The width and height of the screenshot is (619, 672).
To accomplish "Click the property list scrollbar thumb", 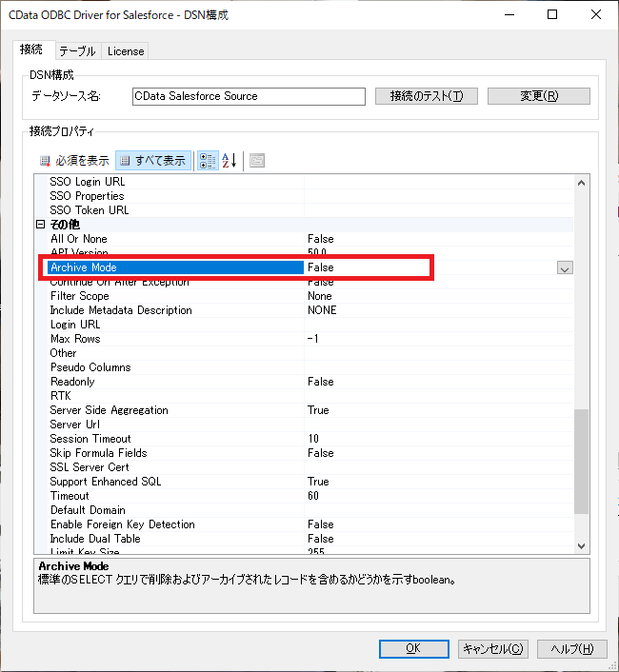I will [x=581, y=461].
